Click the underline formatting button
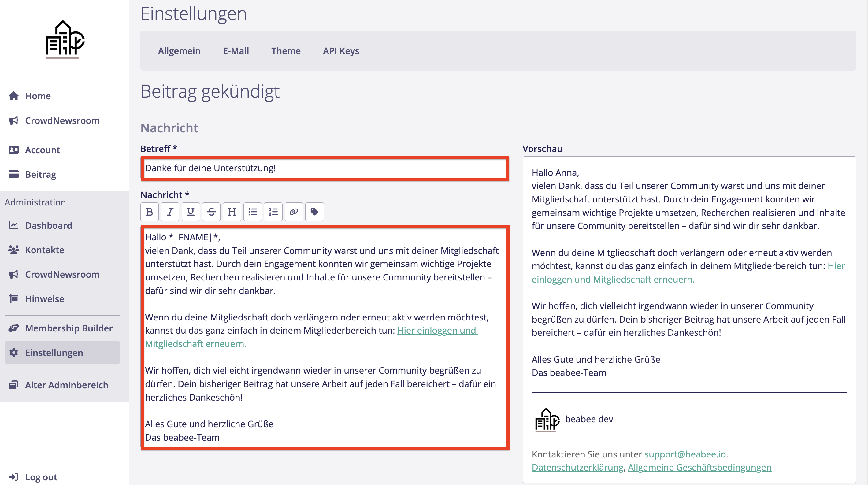The image size is (868, 485). pyautogui.click(x=190, y=212)
